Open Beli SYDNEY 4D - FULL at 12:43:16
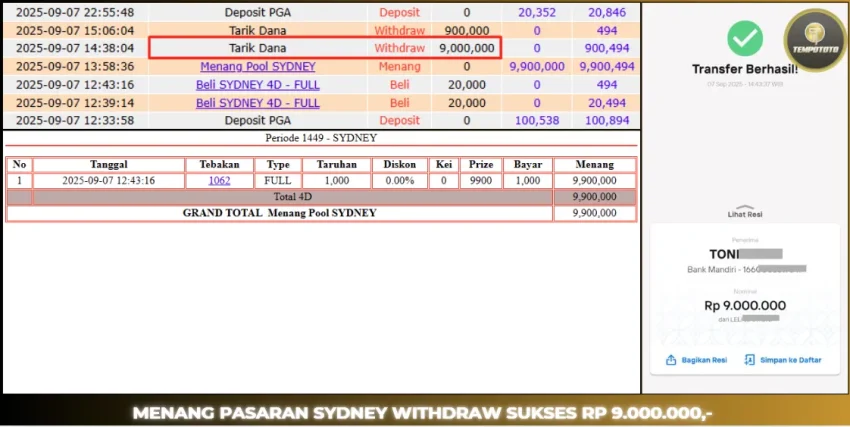The height and width of the screenshot is (427, 850). click(257, 85)
